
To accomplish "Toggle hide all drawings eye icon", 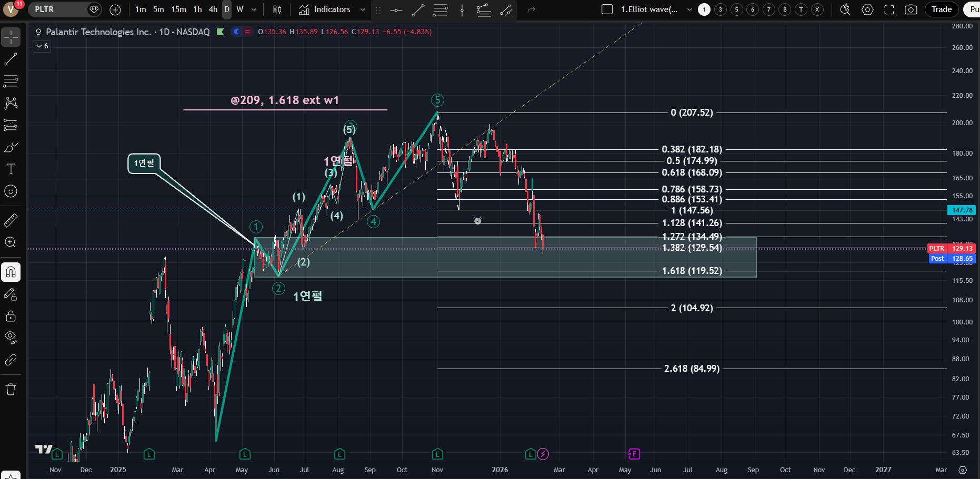I will click(x=11, y=337).
